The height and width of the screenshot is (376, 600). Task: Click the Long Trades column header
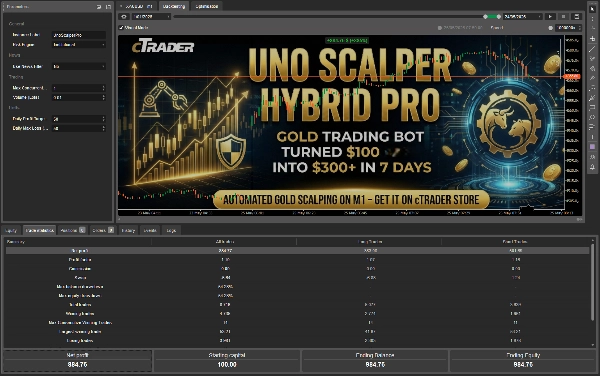(370, 242)
